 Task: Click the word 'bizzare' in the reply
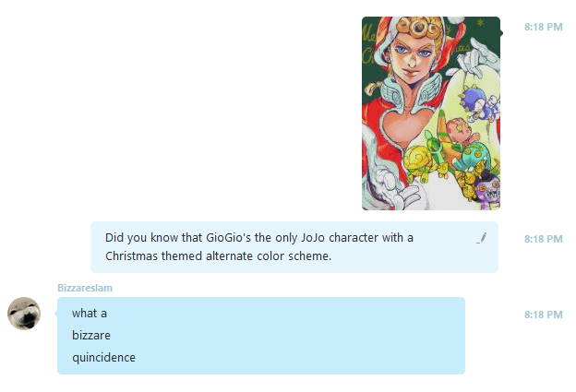91,336
